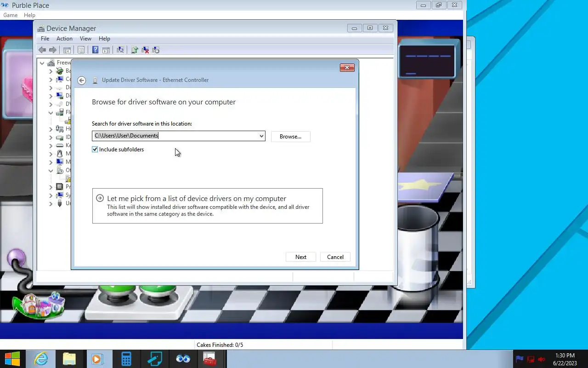Viewport: 588px width, 368px height.
Task: Select the mouse device icon in the tree
Action: (x=59, y=154)
